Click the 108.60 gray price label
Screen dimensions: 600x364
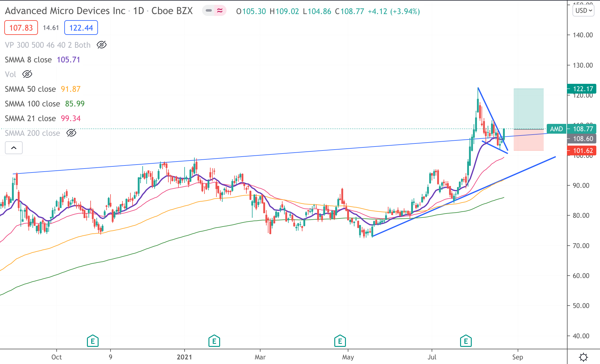pos(582,139)
